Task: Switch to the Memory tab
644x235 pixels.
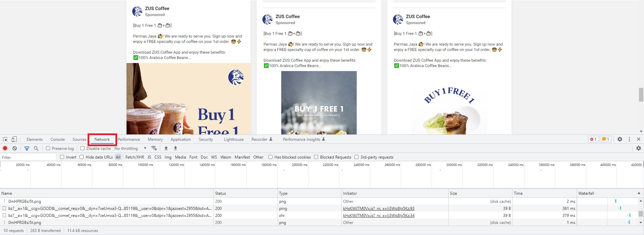Action: [155, 139]
